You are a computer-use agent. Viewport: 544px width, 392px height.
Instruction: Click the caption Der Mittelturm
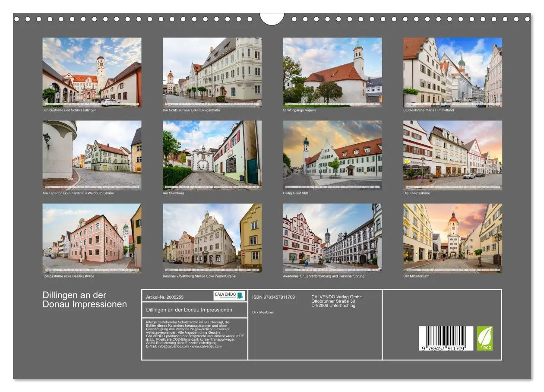416,276
